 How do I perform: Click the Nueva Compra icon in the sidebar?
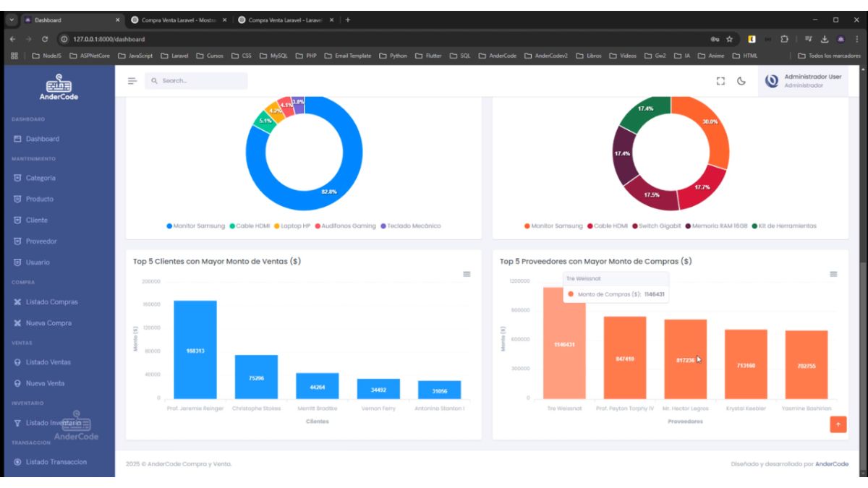point(18,323)
